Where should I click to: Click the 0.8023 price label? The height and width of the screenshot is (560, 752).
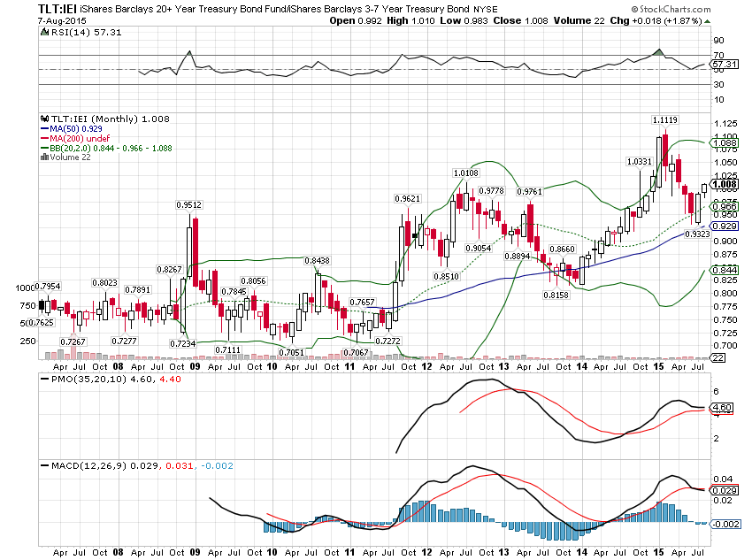click(104, 283)
